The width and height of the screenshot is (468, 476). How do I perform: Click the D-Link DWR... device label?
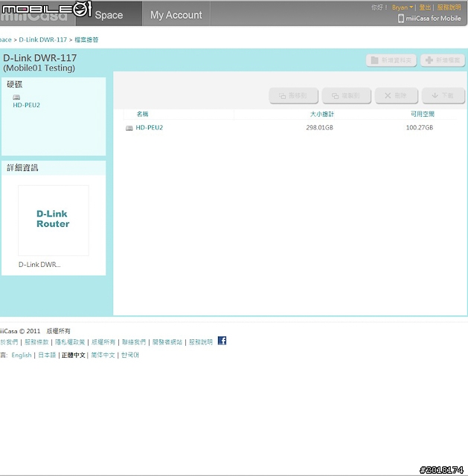tap(39, 265)
